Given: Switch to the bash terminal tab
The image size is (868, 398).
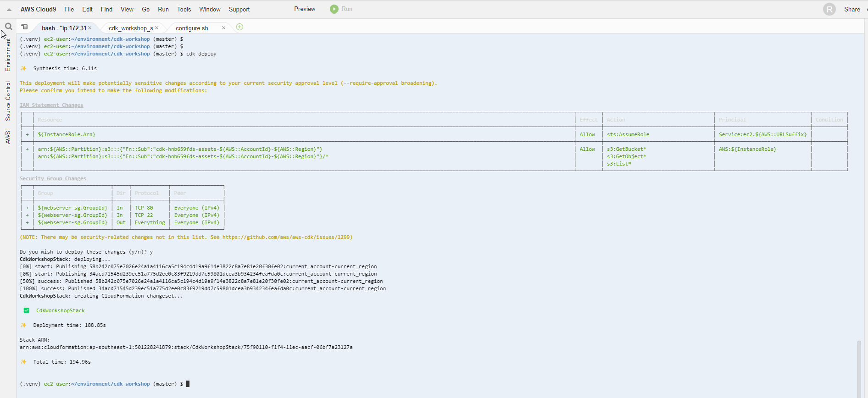Looking at the screenshot, I should (64, 28).
